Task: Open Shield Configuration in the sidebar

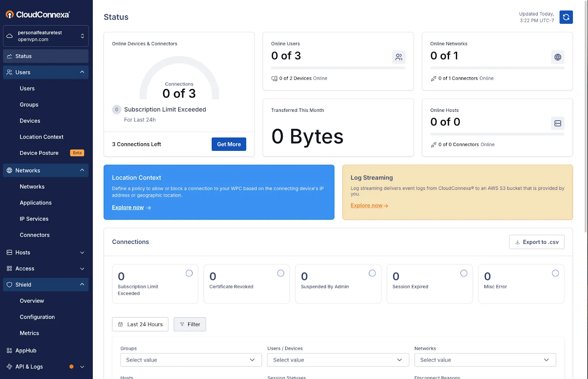Action: (x=37, y=317)
